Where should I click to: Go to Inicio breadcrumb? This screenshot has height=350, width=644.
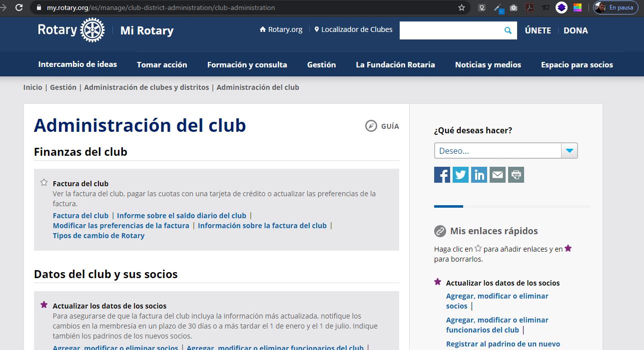point(33,87)
